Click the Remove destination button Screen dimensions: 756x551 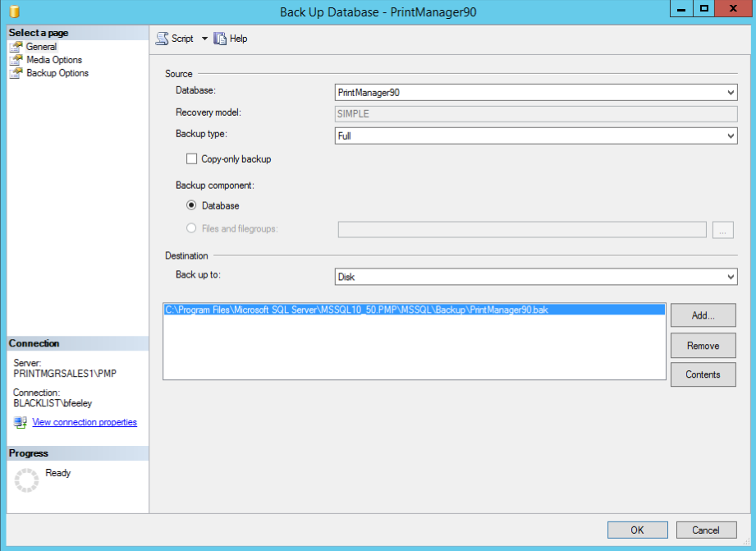pos(703,346)
